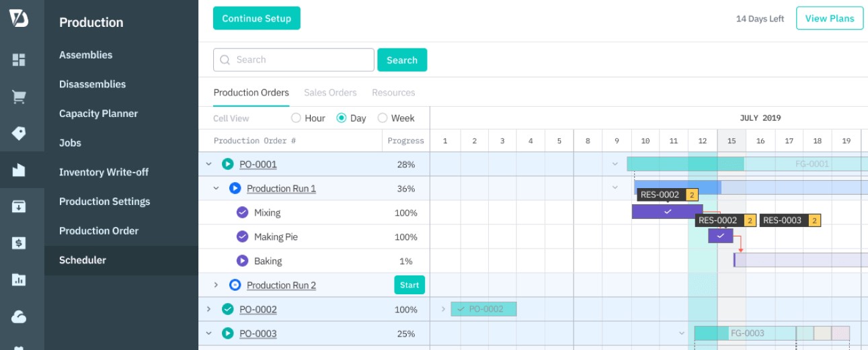Image resolution: width=868 pixels, height=350 pixels.
Task: Select the Day cell view radio
Action: (342, 118)
